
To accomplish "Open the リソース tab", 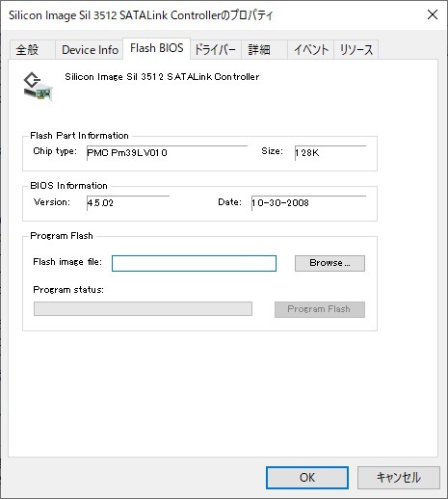I will click(356, 50).
